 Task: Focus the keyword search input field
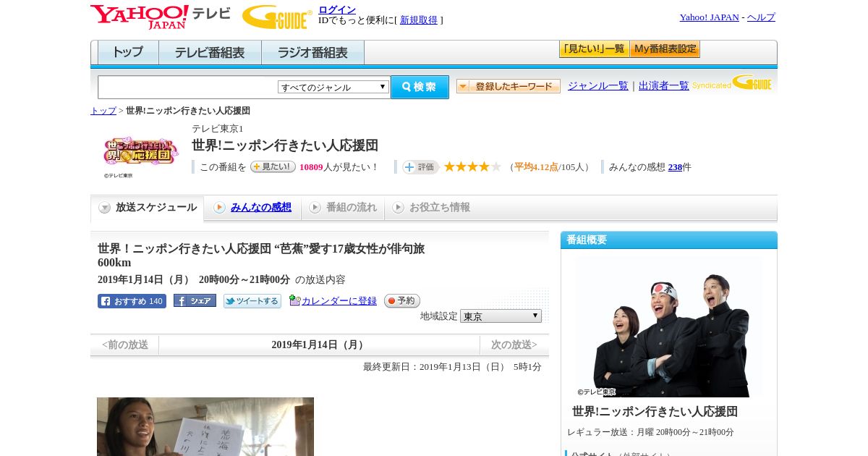(188, 87)
